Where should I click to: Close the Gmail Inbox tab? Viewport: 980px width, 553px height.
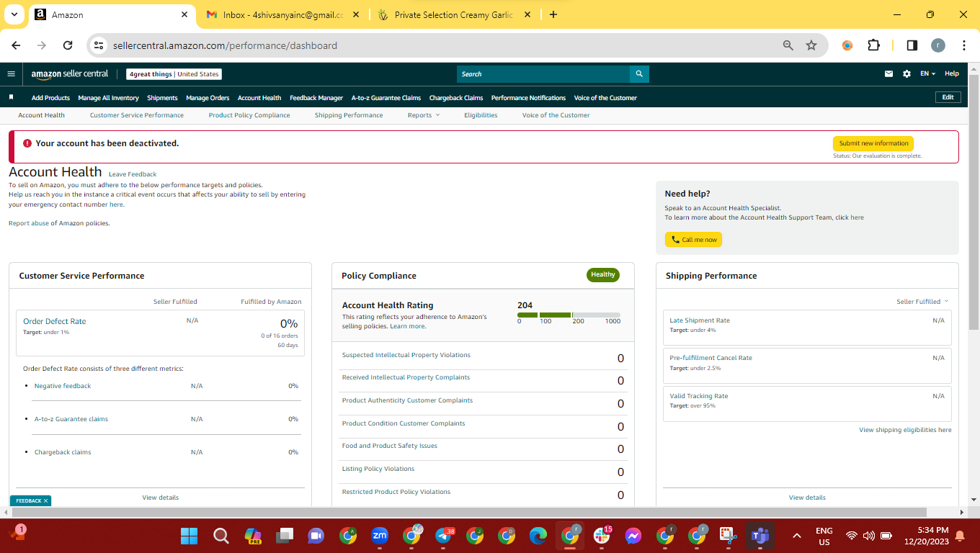(x=356, y=14)
